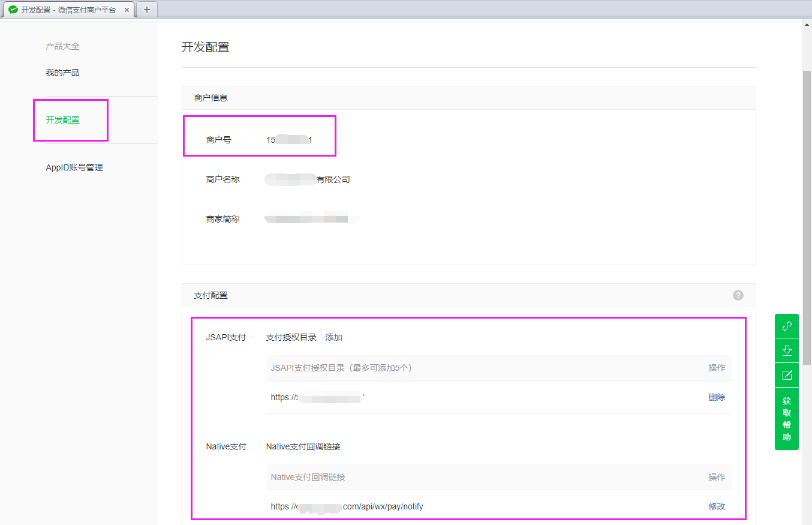The image size is (812, 525).
Task: Click the question mark help icon beside 支付配置
Action: pyautogui.click(x=738, y=295)
